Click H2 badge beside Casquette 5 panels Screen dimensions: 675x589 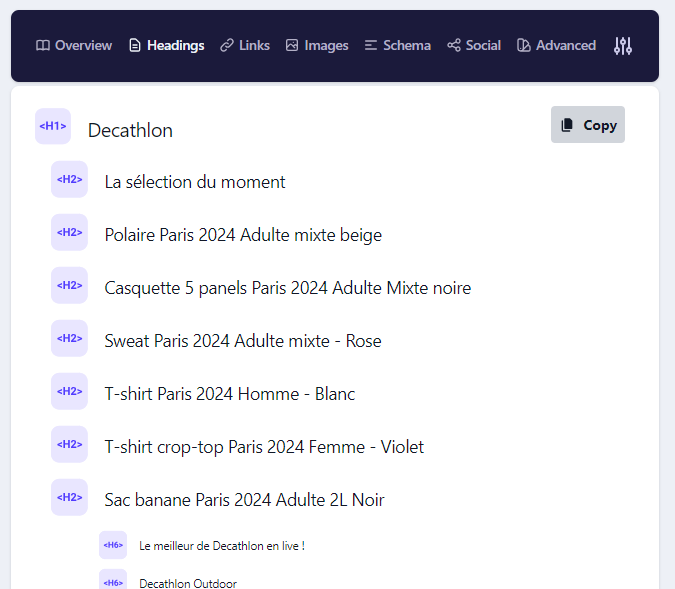[69, 285]
